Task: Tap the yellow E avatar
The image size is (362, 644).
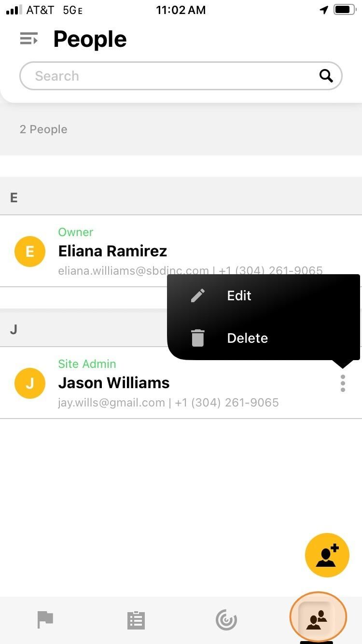Action: 30,252
